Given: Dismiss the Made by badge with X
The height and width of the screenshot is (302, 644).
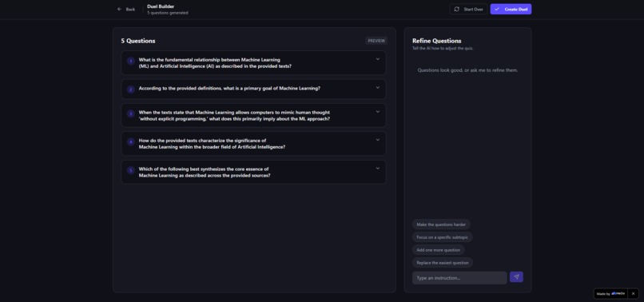Looking at the screenshot, I should [x=633, y=293].
